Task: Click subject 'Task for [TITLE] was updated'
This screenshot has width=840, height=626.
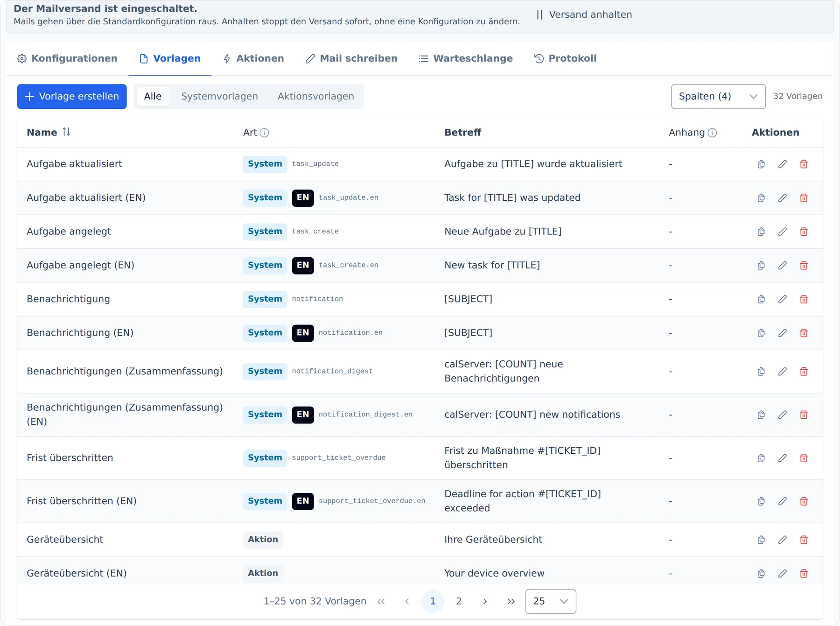Action: click(x=512, y=198)
